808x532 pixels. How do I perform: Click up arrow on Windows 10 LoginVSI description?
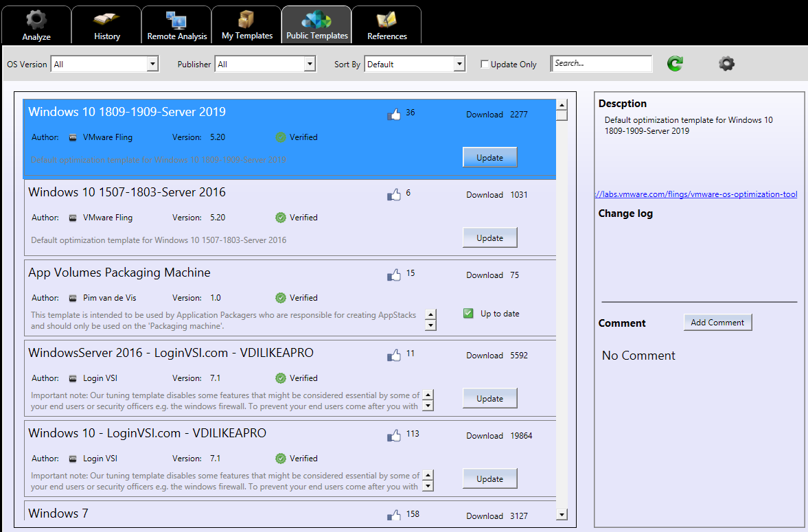(427, 476)
